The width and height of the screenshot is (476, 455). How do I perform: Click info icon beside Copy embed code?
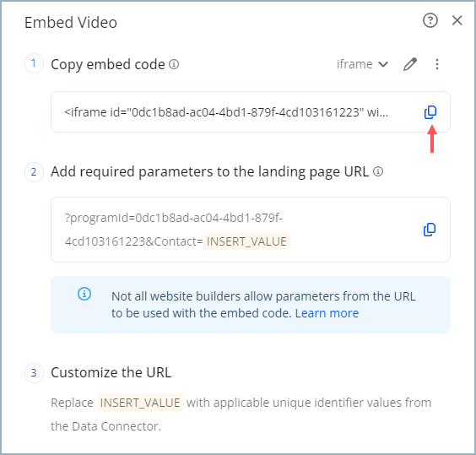(x=174, y=64)
